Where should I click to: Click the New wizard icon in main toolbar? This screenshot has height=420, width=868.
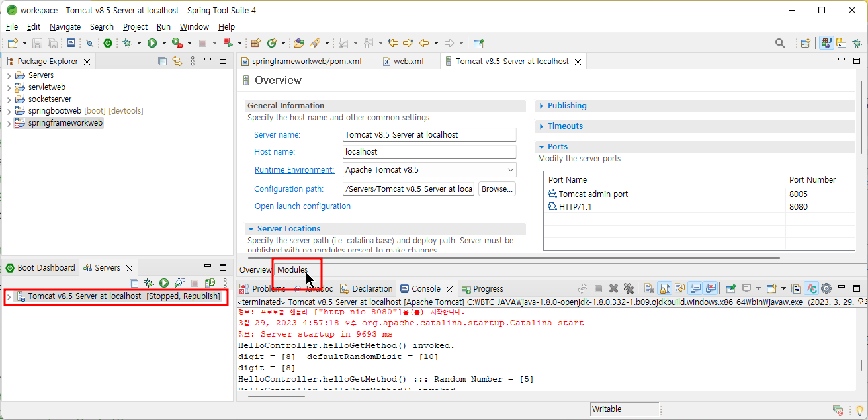13,43
